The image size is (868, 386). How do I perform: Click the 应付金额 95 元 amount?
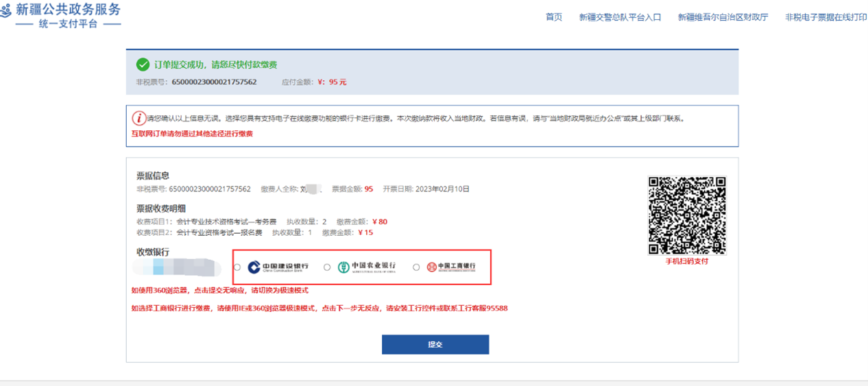(333, 82)
